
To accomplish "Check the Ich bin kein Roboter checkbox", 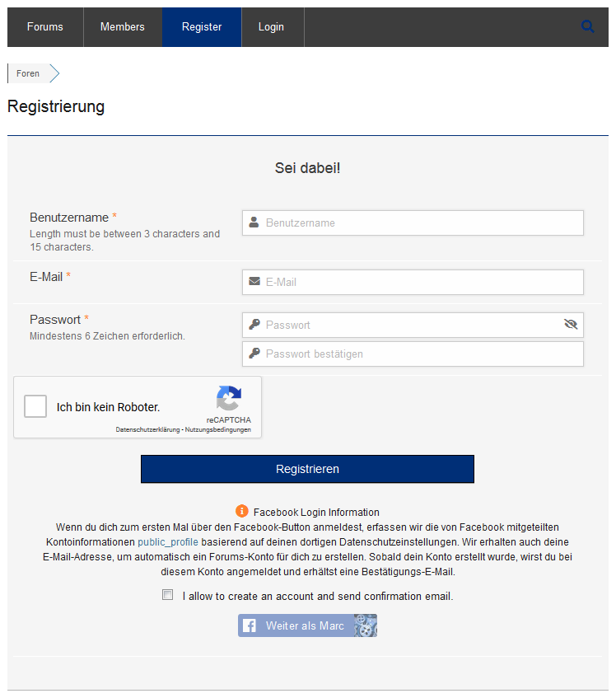I will coord(35,405).
